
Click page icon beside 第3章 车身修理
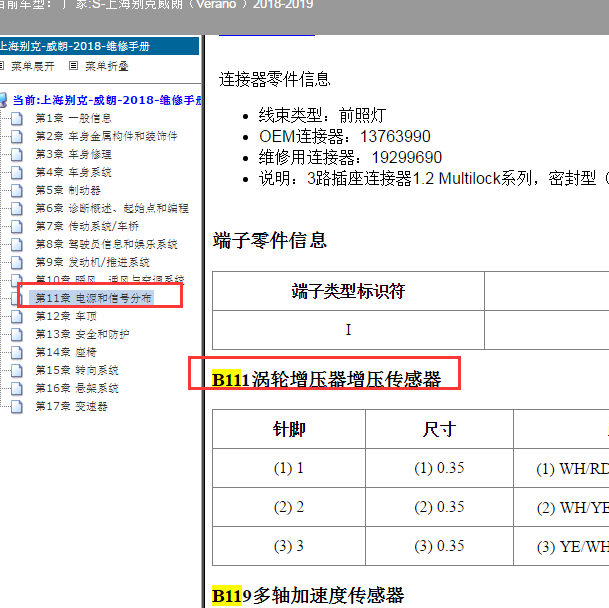pyautogui.click(x=17, y=154)
